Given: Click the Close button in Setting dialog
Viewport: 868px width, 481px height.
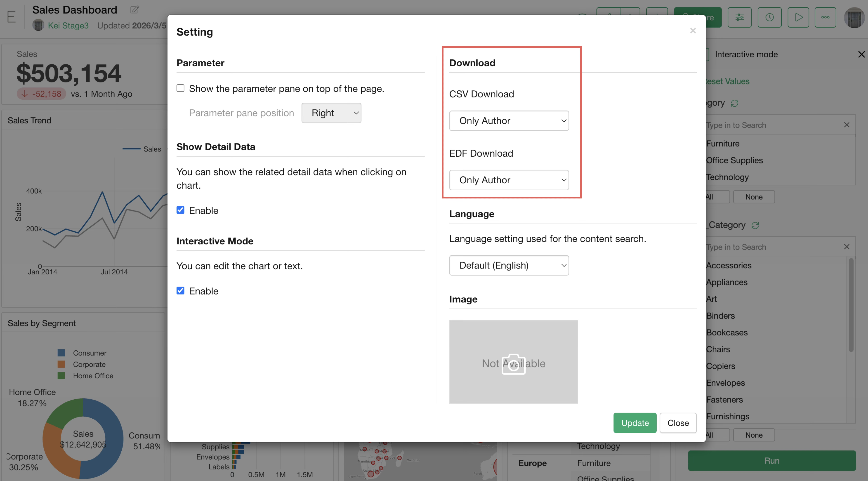Looking at the screenshot, I should (x=678, y=423).
